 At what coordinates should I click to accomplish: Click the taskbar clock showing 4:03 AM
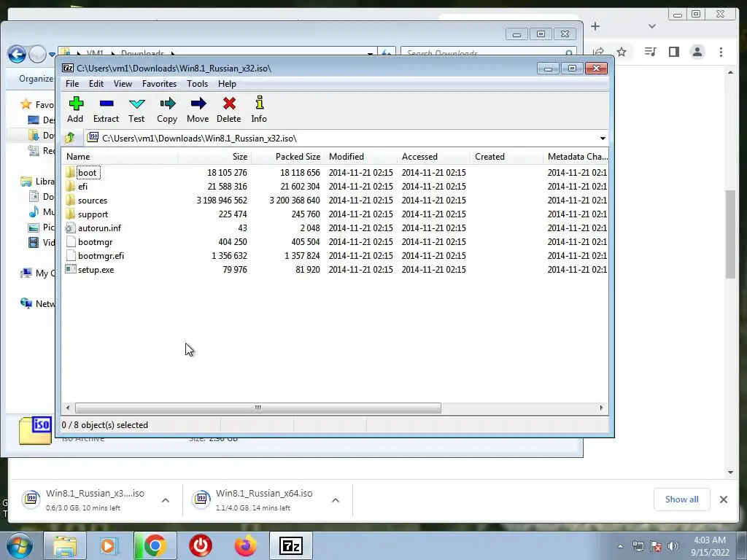(x=710, y=546)
